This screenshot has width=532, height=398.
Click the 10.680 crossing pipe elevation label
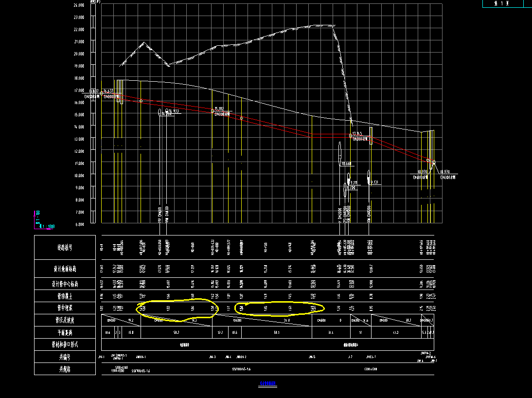(x=346, y=164)
